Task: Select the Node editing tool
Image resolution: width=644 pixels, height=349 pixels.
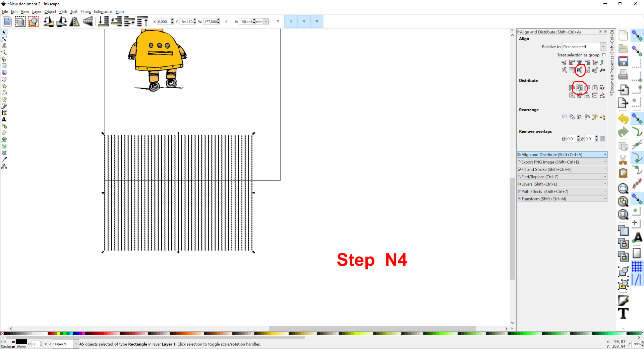Action: point(4,39)
